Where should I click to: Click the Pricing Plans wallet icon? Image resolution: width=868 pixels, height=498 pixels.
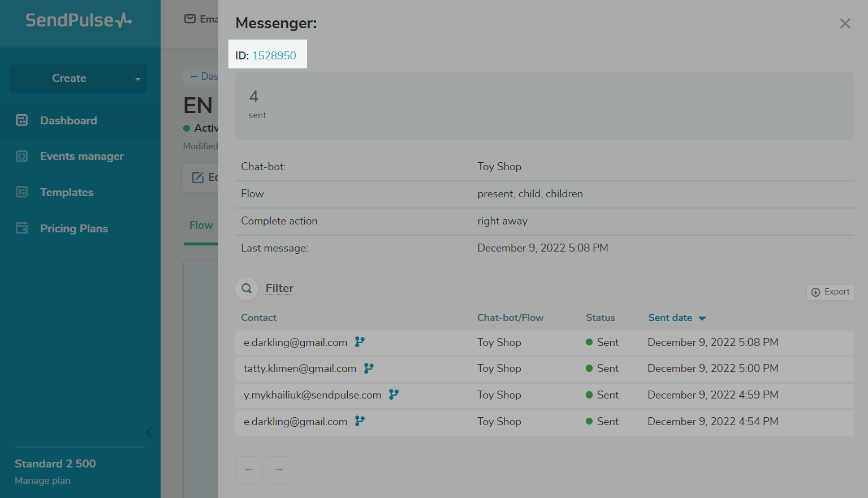tap(22, 228)
